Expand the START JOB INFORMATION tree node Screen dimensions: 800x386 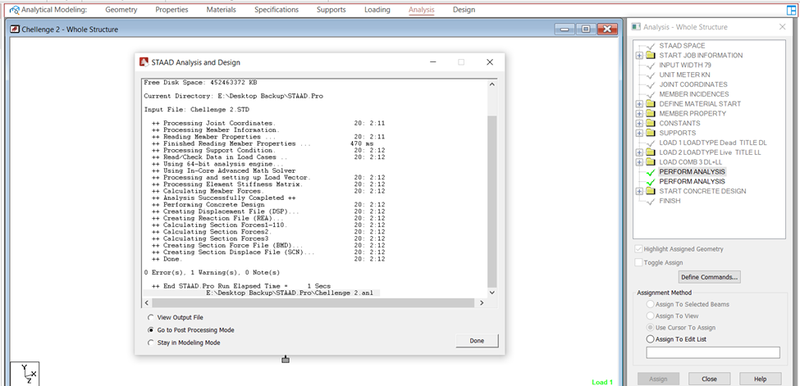coord(639,55)
